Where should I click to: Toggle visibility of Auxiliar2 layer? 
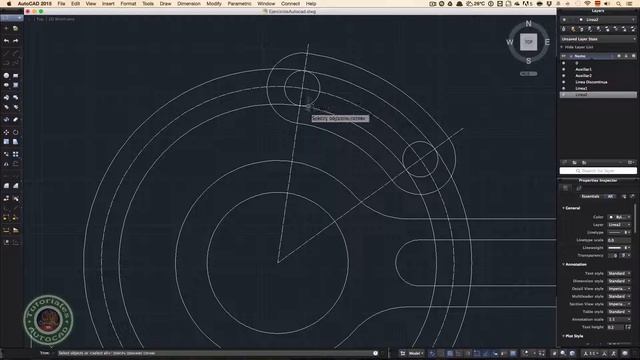pos(564,76)
